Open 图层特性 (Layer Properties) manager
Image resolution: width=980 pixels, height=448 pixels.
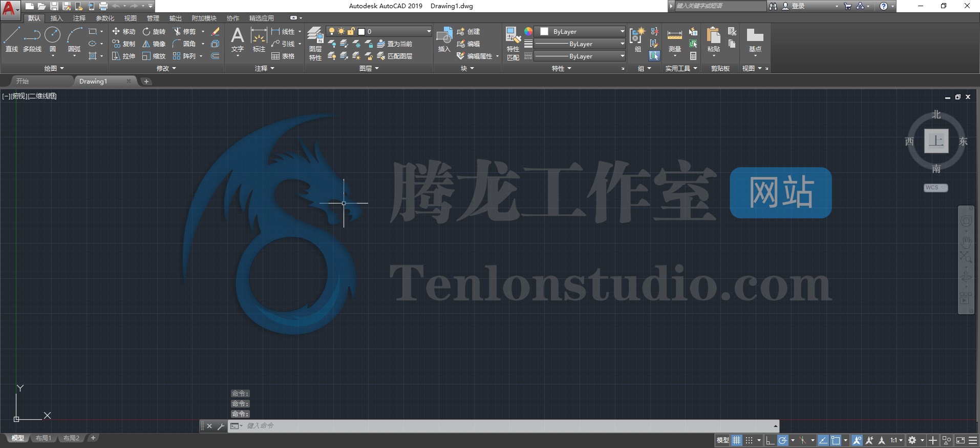coord(315,44)
